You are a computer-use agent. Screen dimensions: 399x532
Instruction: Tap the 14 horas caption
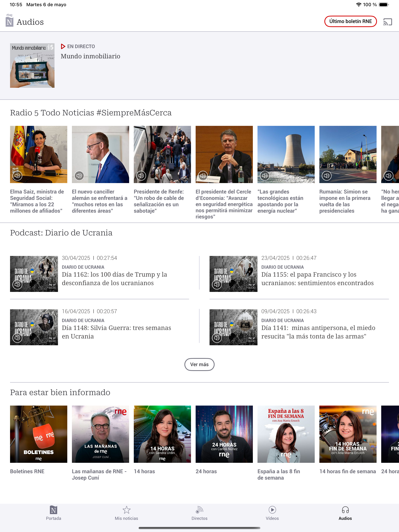click(x=144, y=471)
